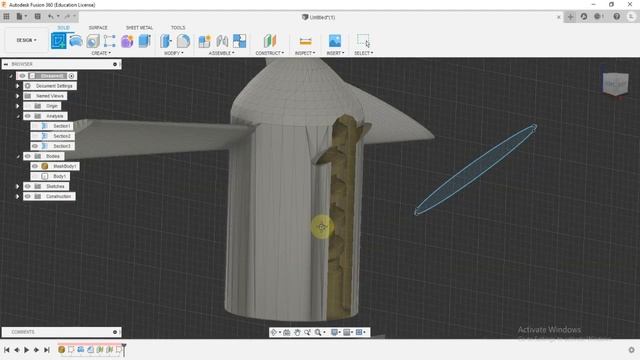This screenshot has width=640, height=360.
Task: Expand the Document Settings node
Action: [x=18, y=86]
